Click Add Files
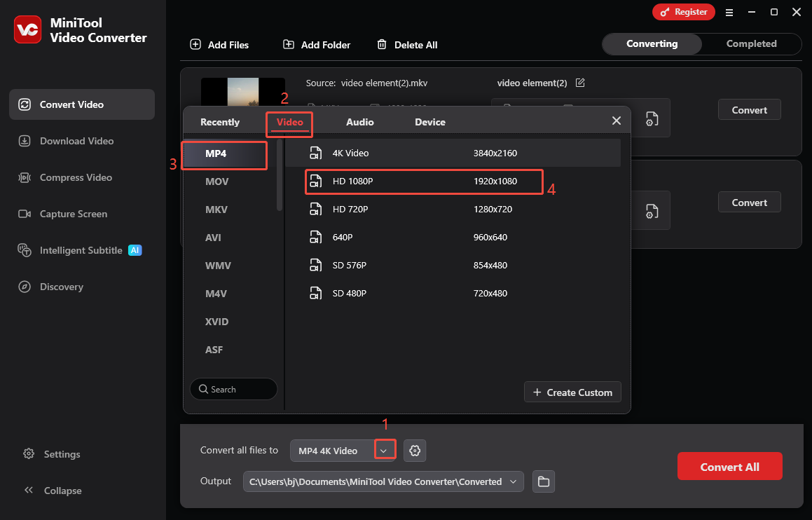812x520 pixels. click(219, 45)
